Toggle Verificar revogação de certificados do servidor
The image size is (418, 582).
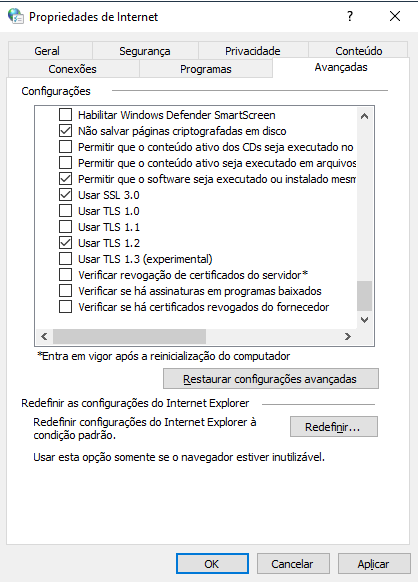66,275
